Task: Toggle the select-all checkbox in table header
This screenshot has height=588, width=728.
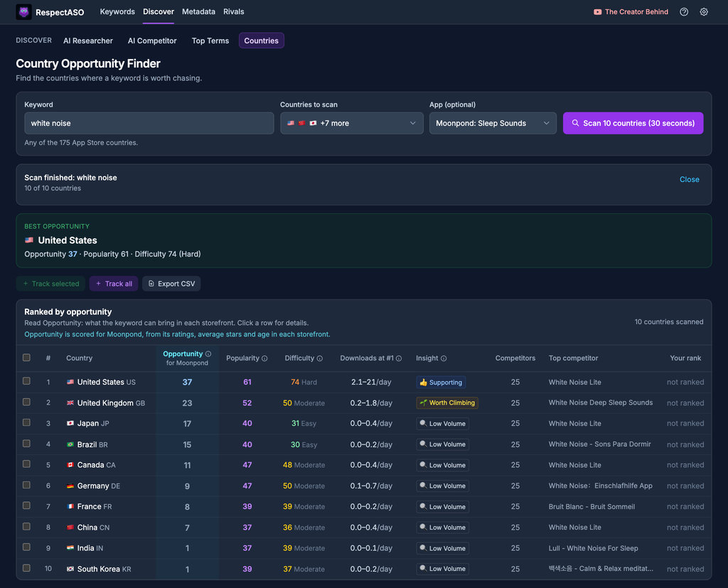Action: click(x=26, y=358)
